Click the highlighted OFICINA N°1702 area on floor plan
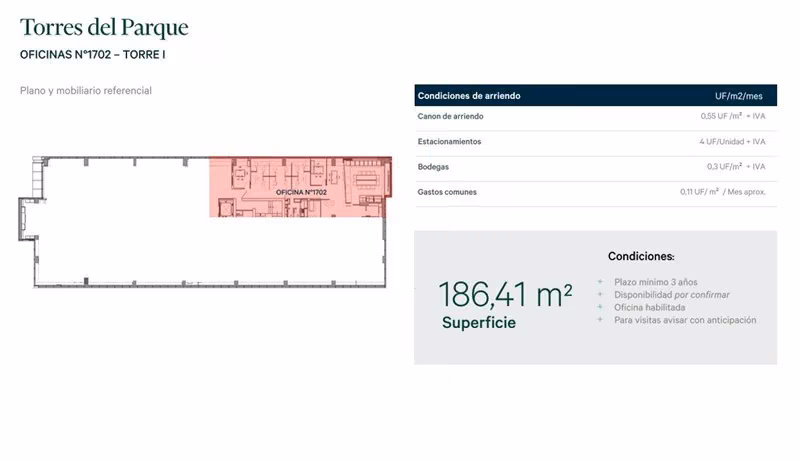Screen dimensions: 800x460 click(x=301, y=187)
